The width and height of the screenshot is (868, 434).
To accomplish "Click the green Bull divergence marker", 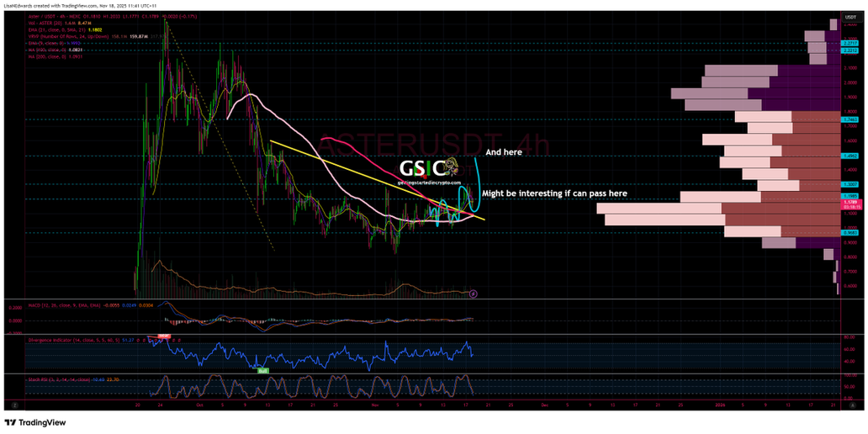I will tap(262, 370).
